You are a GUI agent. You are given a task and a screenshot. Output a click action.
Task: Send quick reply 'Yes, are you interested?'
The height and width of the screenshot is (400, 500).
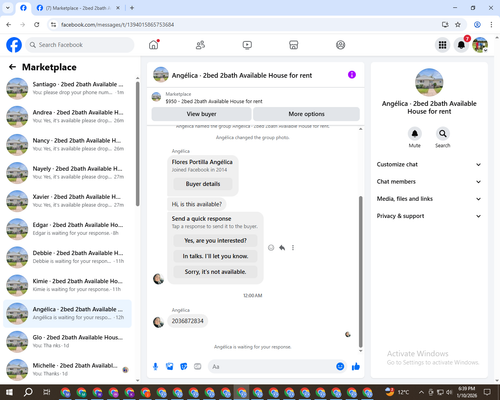pos(215,240)
